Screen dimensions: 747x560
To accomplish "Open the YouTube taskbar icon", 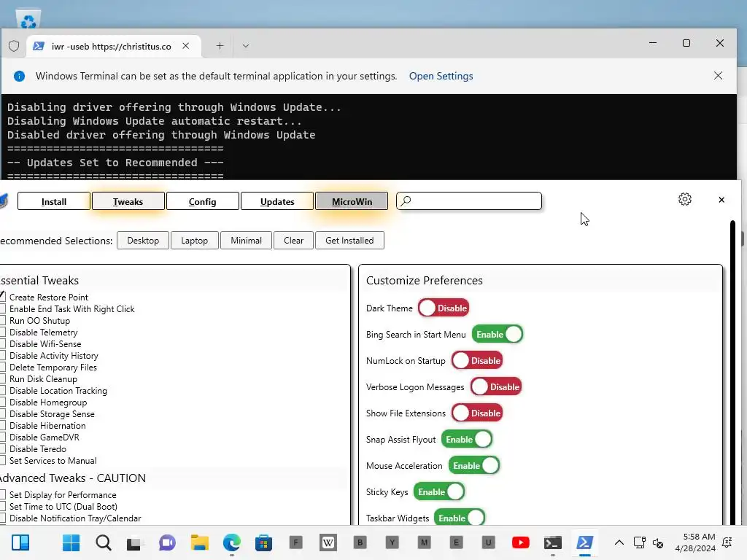I will pyautogui.click(x=520, y=542).
